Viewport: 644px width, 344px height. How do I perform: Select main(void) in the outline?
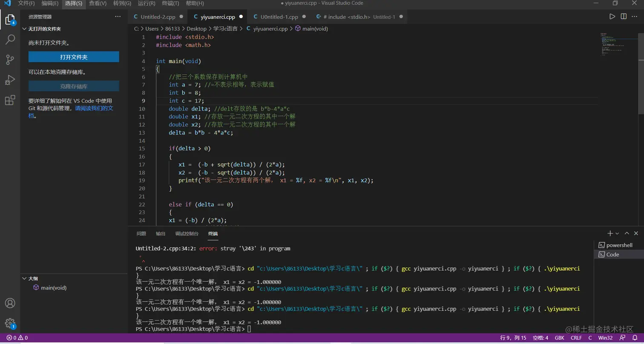coord(53,288)
